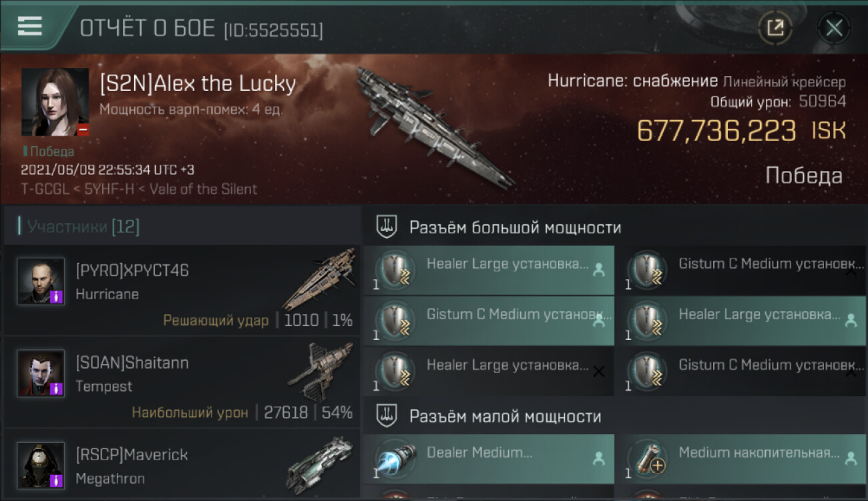868x501 pixels.
Task: Click the Vale of the Silent link
Action: click(203, 189)
